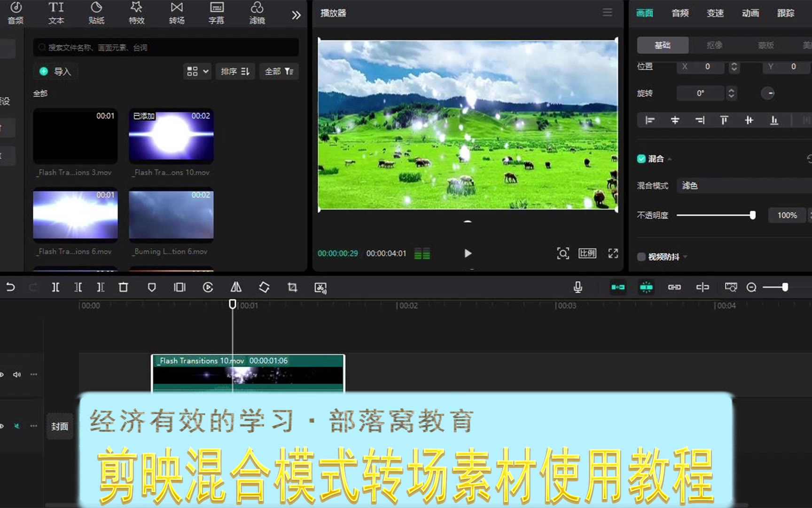Open the 转场 transitions tab
Image resolution: width=812 pixels, height=508 pixels.
click(177, 13)
